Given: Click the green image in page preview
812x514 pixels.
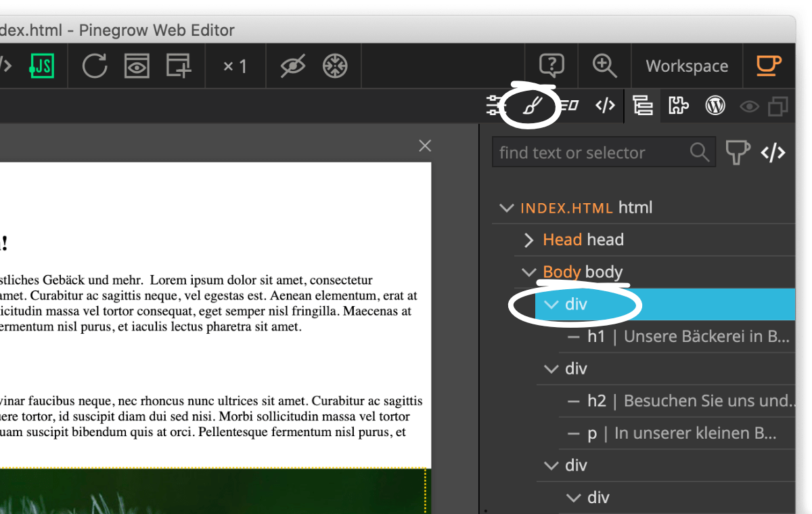Looking at the screenshot, I should (x=215, y=491).
